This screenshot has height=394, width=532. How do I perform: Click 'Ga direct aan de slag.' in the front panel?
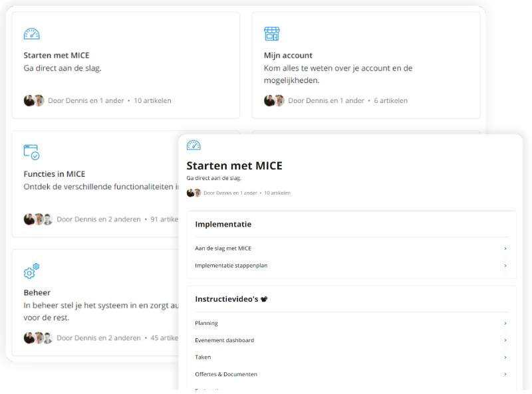coord(213,178)
